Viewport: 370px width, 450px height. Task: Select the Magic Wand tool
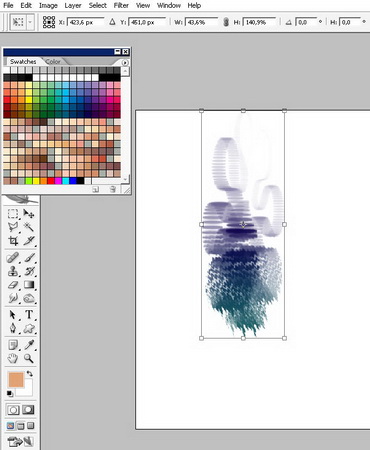29,227
